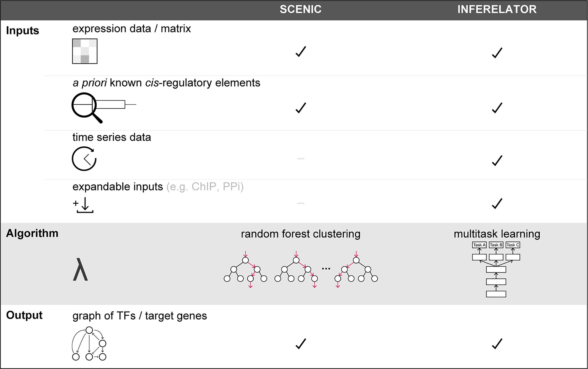
Task: Click the multitask learning label
Action: (x=497, y=234)
